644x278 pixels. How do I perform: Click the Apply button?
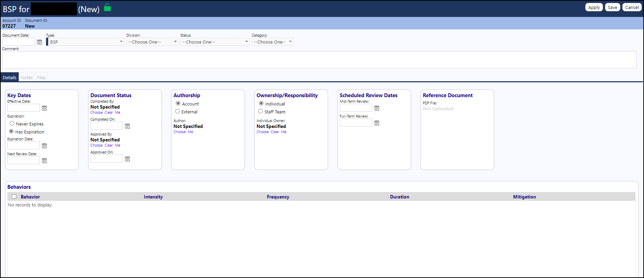[594, 7]
